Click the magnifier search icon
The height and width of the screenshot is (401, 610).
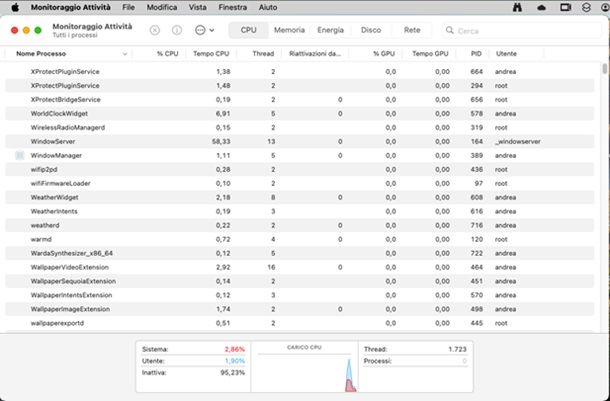coord(449,30)
